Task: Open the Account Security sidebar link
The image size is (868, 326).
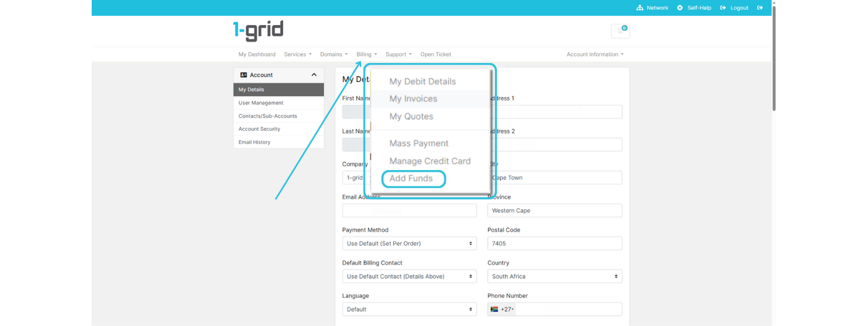Action: 259,129
